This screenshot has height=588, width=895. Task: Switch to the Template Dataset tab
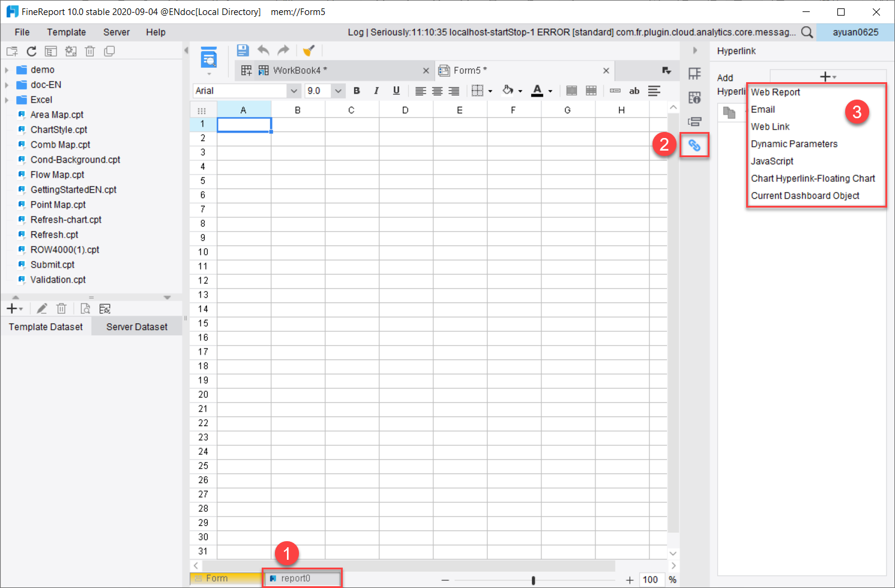coord(45,326)
